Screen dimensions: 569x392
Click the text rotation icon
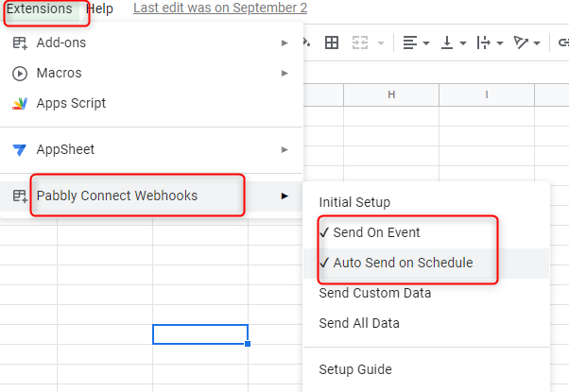[x=520, y=43]
